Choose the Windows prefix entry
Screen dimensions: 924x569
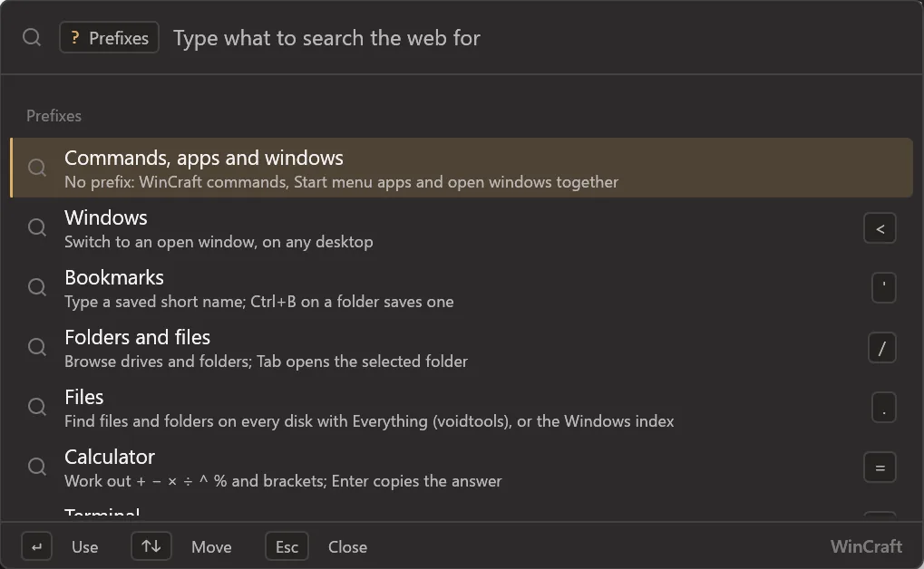[x=462, y=228]
